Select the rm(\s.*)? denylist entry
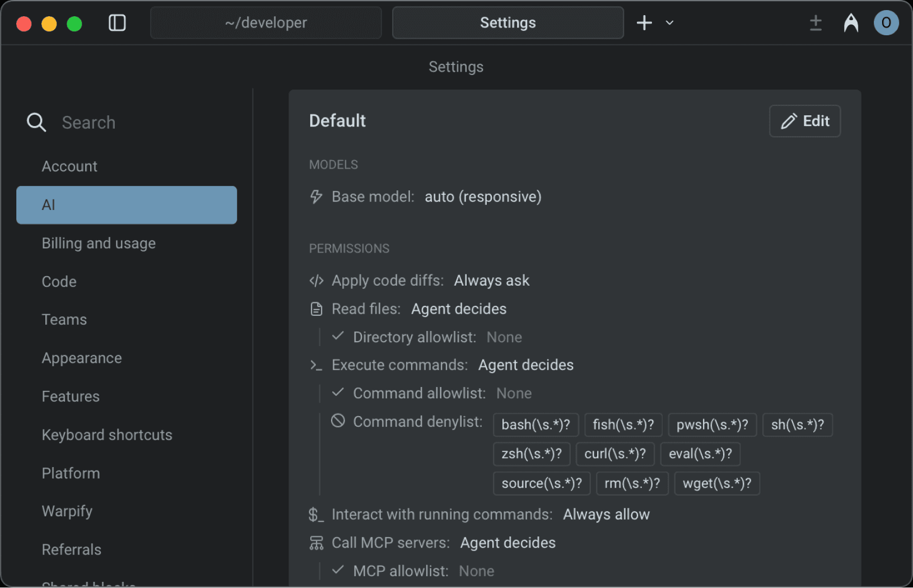Image resolution: width=913 pixels, height=588 pixels. coord(632,483)
